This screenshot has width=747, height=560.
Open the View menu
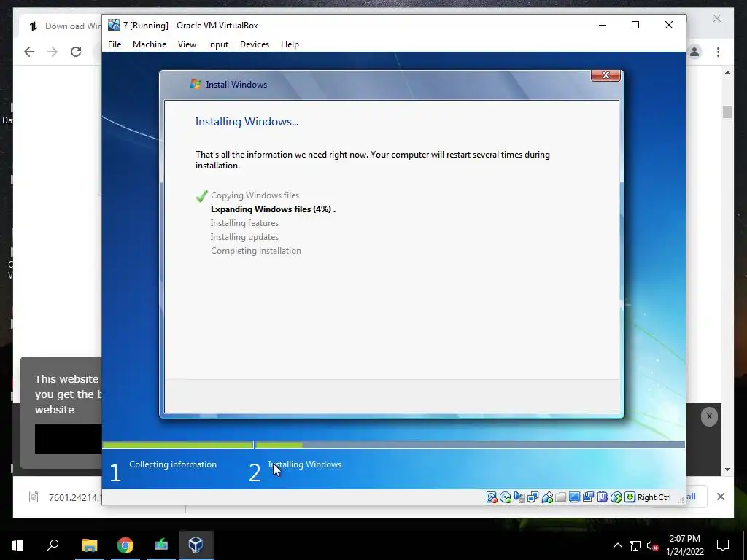tap(187, 44)
